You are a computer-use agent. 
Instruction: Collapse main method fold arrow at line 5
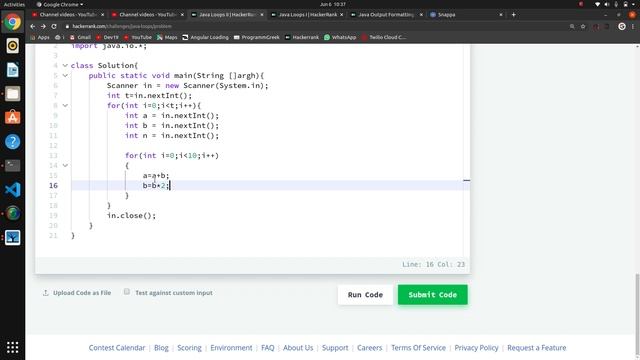tap(65, 76)
